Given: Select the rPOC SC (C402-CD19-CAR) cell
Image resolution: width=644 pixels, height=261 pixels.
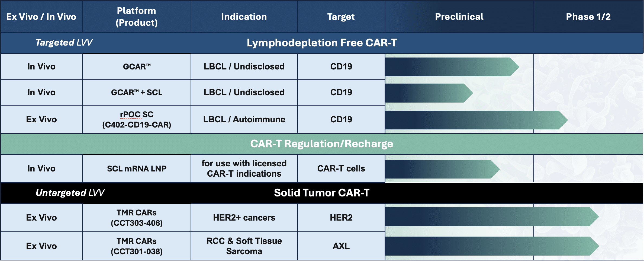Looking at the screenshot, I should (x=137, y=119).
